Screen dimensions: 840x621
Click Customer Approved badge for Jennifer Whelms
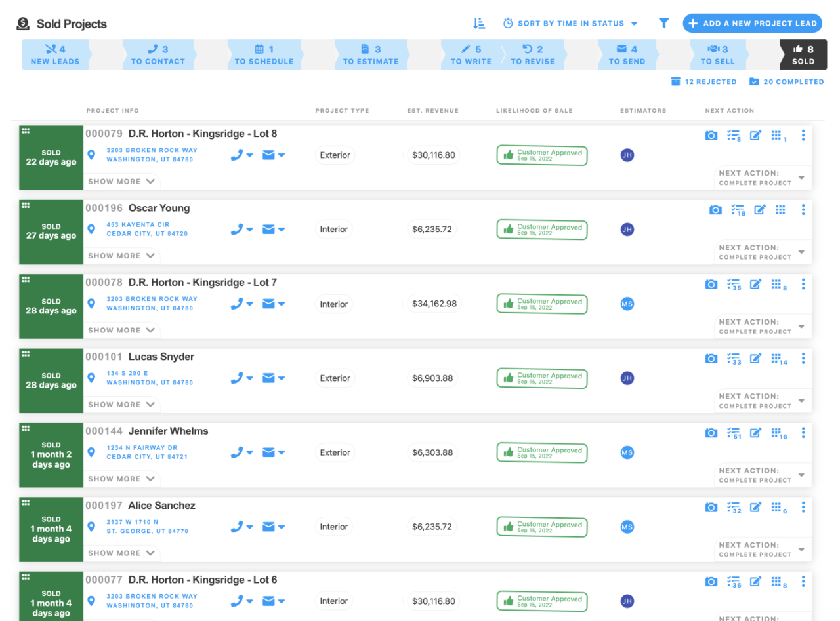click(x=541, y=452)
